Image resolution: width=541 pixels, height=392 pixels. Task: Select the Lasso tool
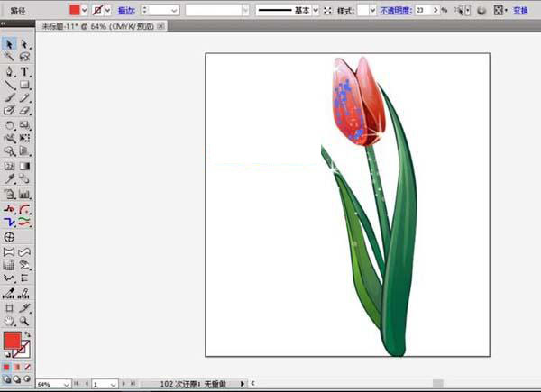click(24, 56)
